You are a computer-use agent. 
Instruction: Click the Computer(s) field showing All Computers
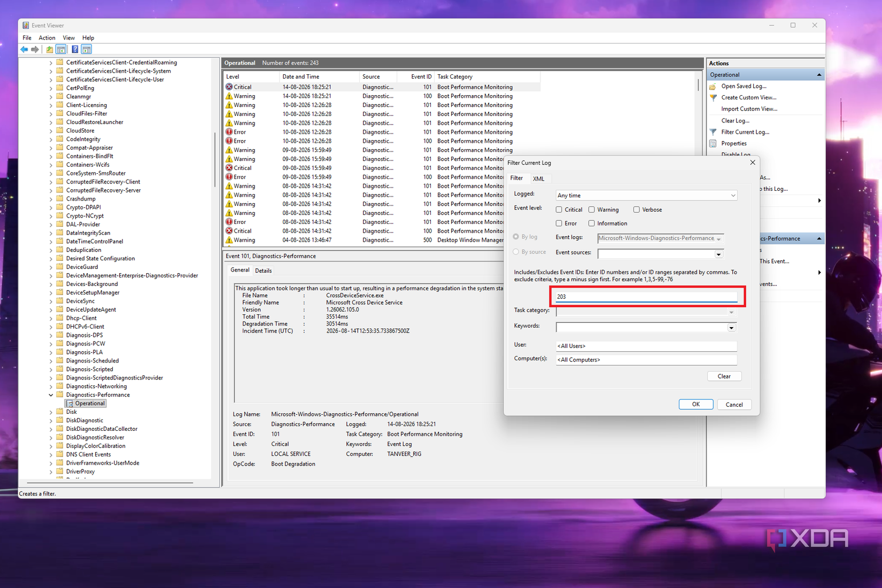coord(646,360)
